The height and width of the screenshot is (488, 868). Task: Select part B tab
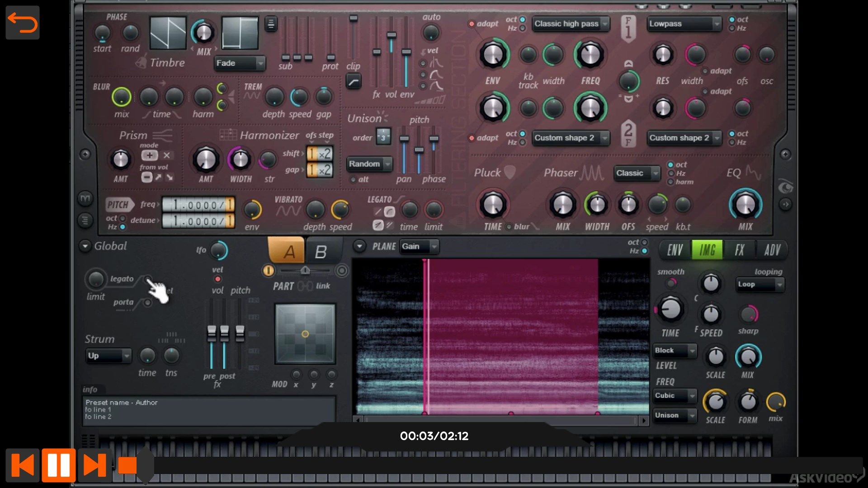tap(321, 251)
